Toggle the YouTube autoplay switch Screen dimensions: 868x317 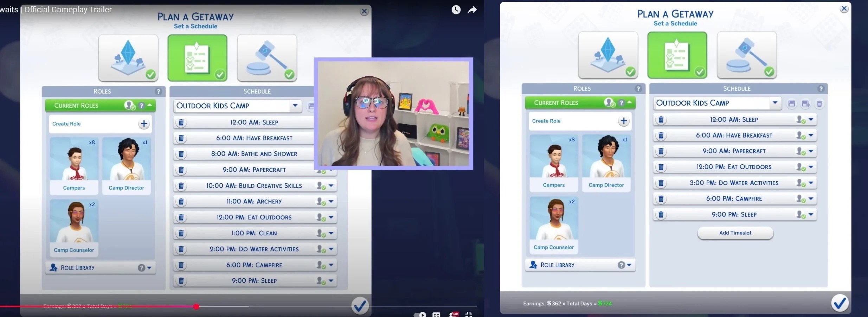[420, 314]
